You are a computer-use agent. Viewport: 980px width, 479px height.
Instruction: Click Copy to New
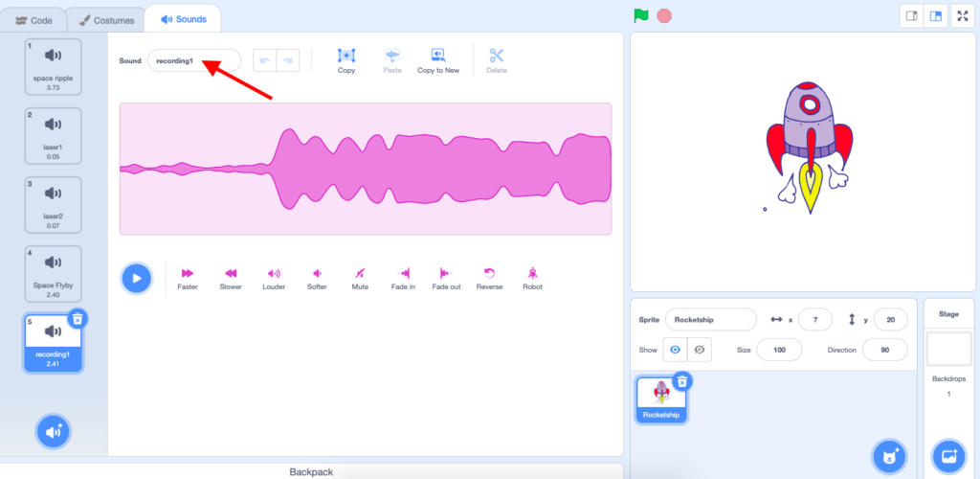(x=438, y=61)
